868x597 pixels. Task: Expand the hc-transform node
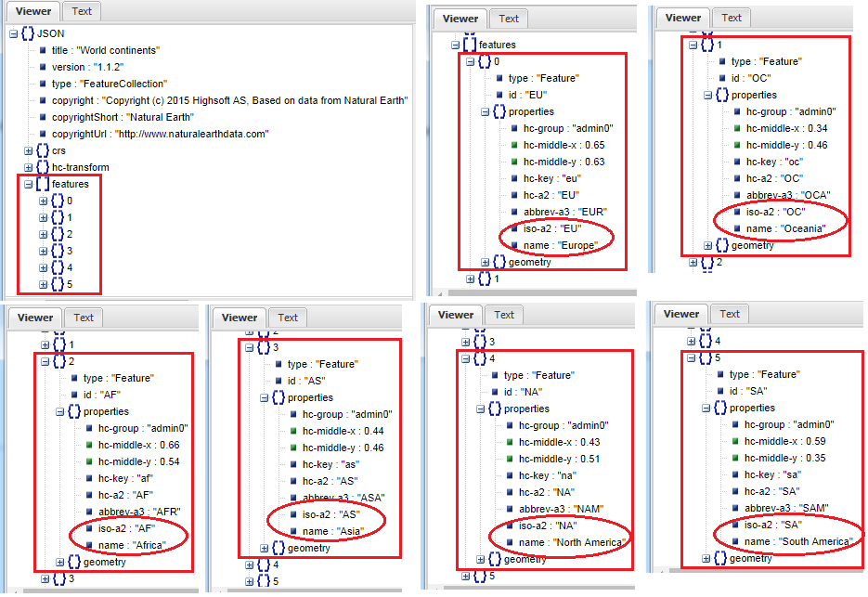pos(29,167)
